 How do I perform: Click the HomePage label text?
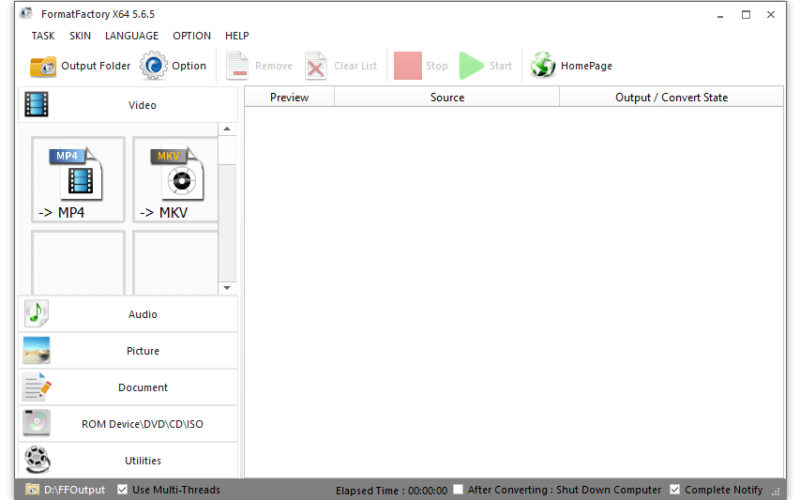(x=586, y=66)
